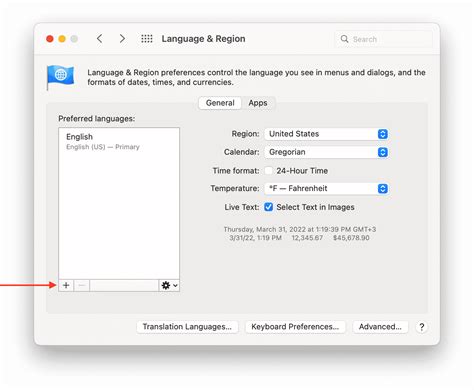The height and width of the screenshot is (390, 474).
Task: Click the back navigation arrow
Action: 99,39
